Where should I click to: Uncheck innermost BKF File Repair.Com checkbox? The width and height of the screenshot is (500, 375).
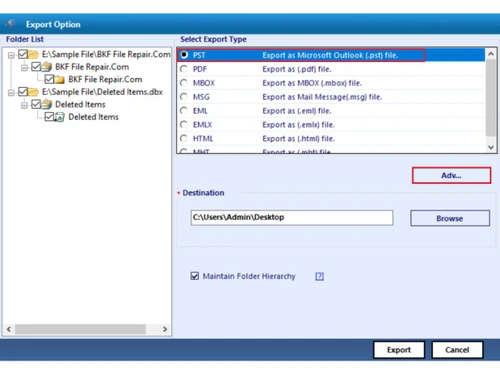pyautogui.click(x=49, y=79)
